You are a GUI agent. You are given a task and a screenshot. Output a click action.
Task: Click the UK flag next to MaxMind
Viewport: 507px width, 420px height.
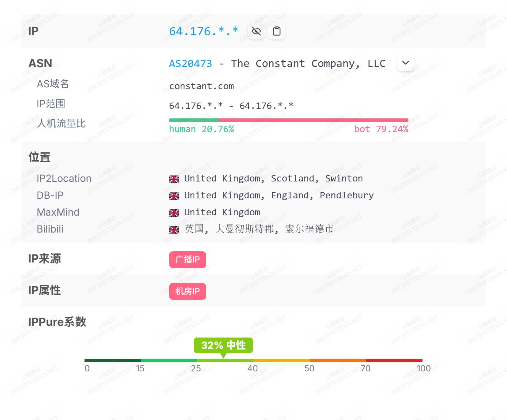(174, 213)
